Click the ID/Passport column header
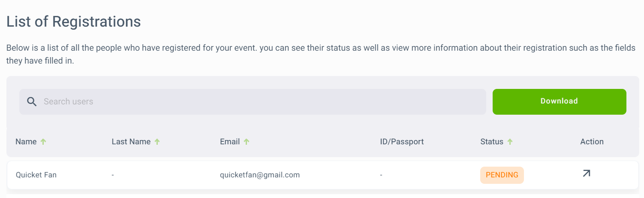Screen dimensions: 644x198 tap(402, 142)
